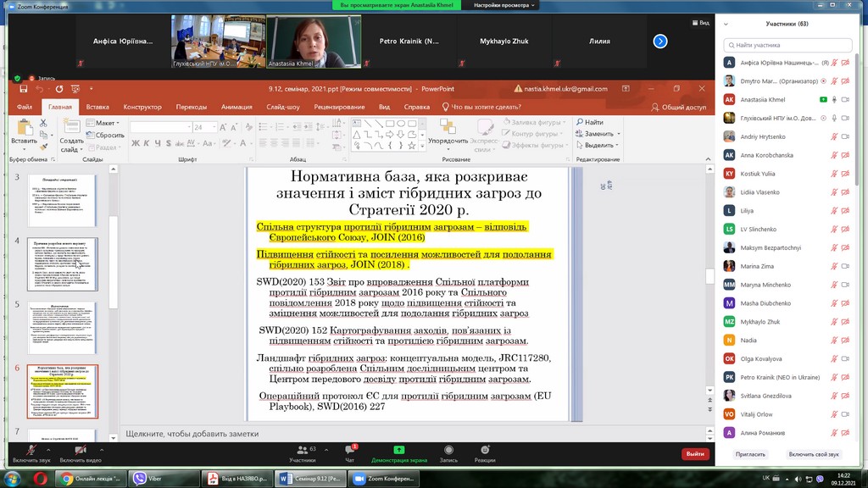This screenshot has width=868, height=488.
Task: Expand Настройки просмотра dropdown at top
Action: pyautogui.click(x=504, y=5)
